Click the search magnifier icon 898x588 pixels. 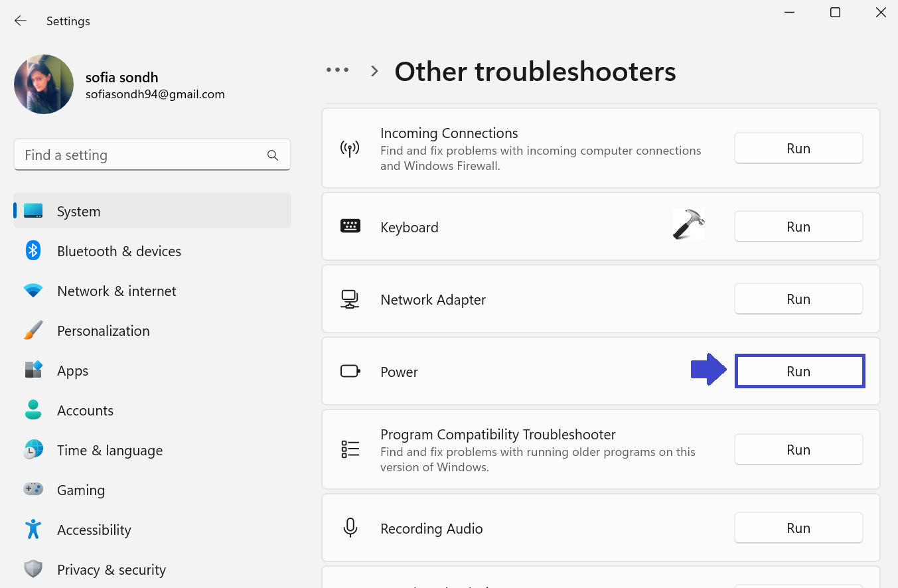pos(272,155)
